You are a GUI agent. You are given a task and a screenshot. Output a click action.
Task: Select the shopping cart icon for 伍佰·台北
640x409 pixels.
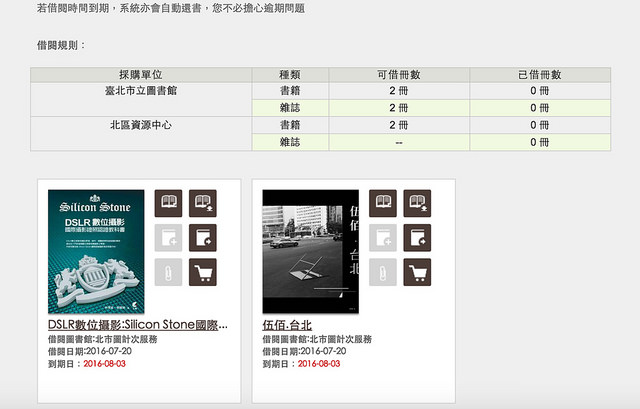417,272
